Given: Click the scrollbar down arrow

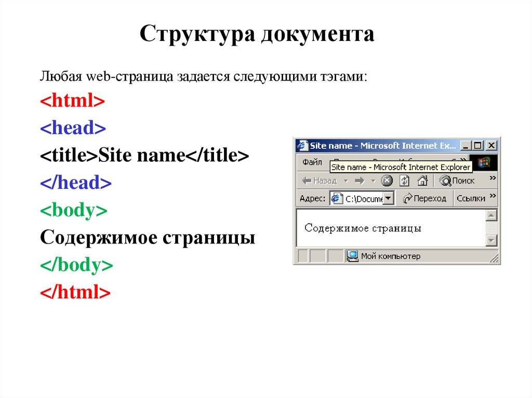Looking at the screenshot, I should point(491,240).
